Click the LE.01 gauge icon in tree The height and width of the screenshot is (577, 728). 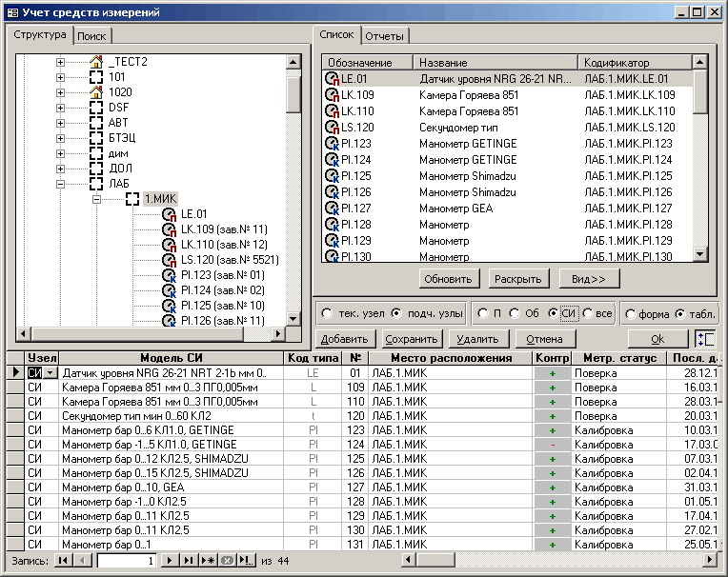point(169,214)
